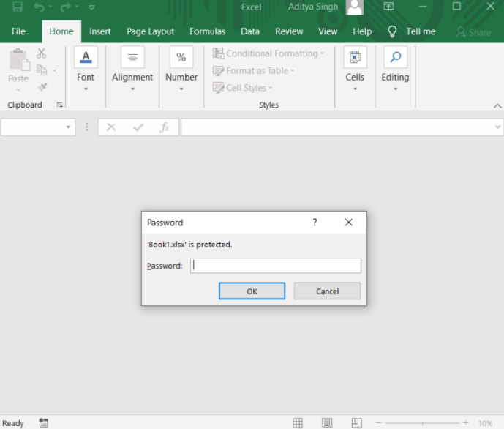The image size is (504, 429).
Task: Open the File menu tab
Action: click(x=18, y=31)
